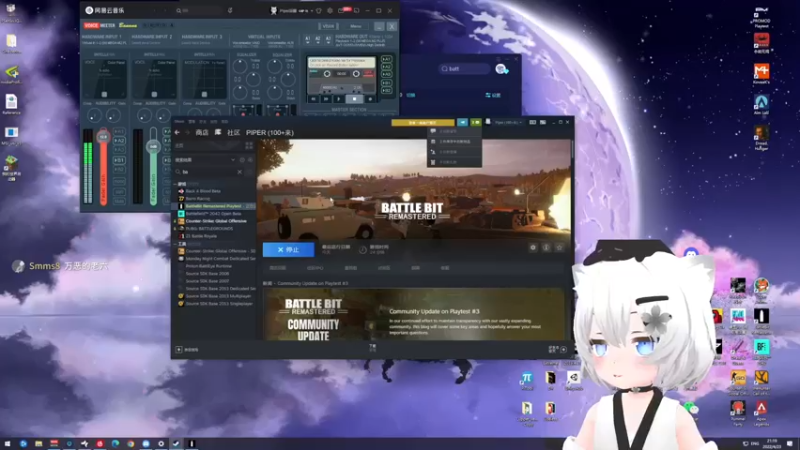800x450 pixels.
Task: Open the PIPER profile tab in Steam
Action: [269, 133]
